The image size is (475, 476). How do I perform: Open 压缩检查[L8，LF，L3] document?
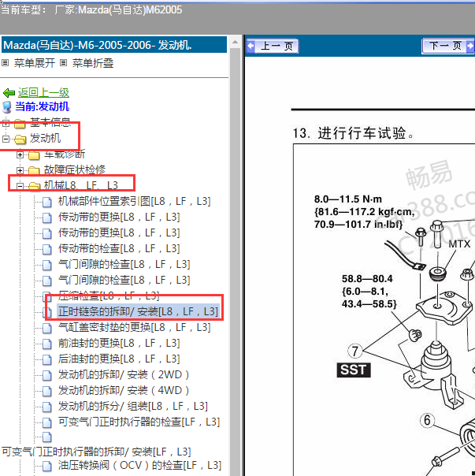(x=109, y=296)
